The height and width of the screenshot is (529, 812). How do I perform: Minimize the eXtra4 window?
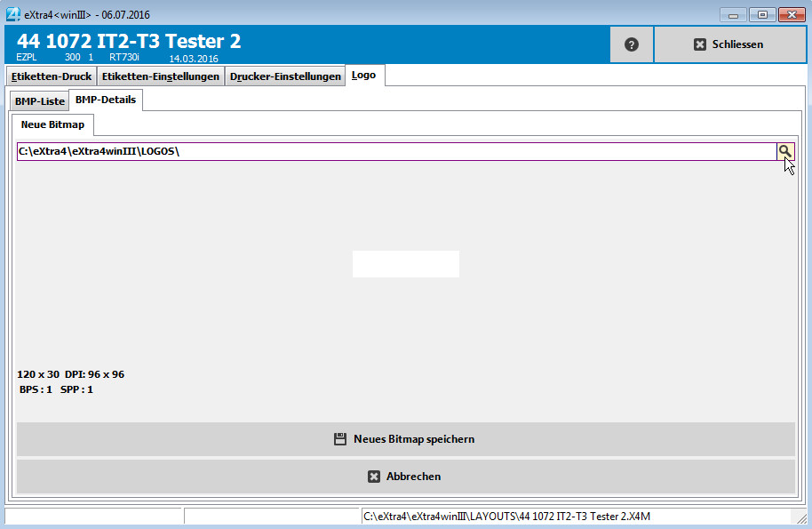pos(733,14)
